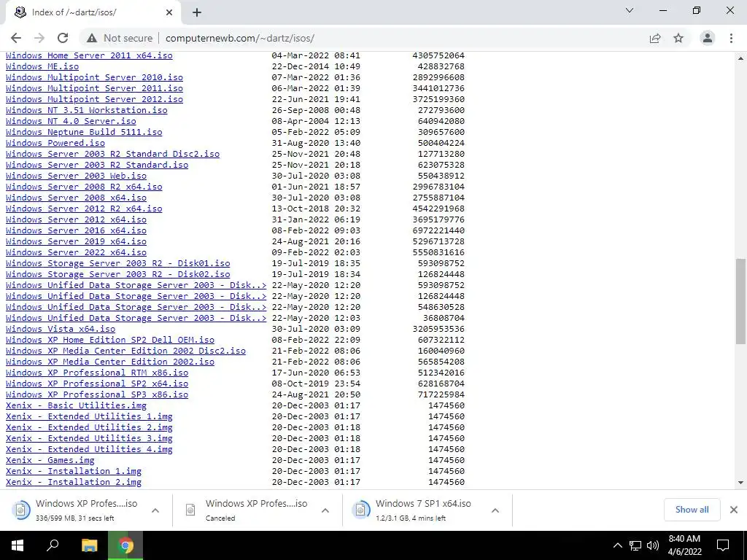Open the volume tray icon

click(653, 545)
